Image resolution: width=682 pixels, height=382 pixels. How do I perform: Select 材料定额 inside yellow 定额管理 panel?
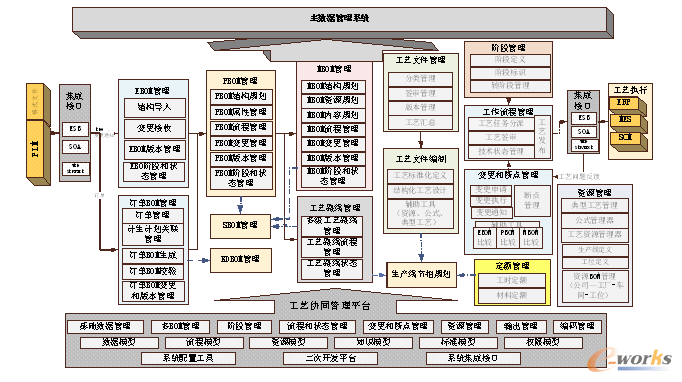point(512,295)
